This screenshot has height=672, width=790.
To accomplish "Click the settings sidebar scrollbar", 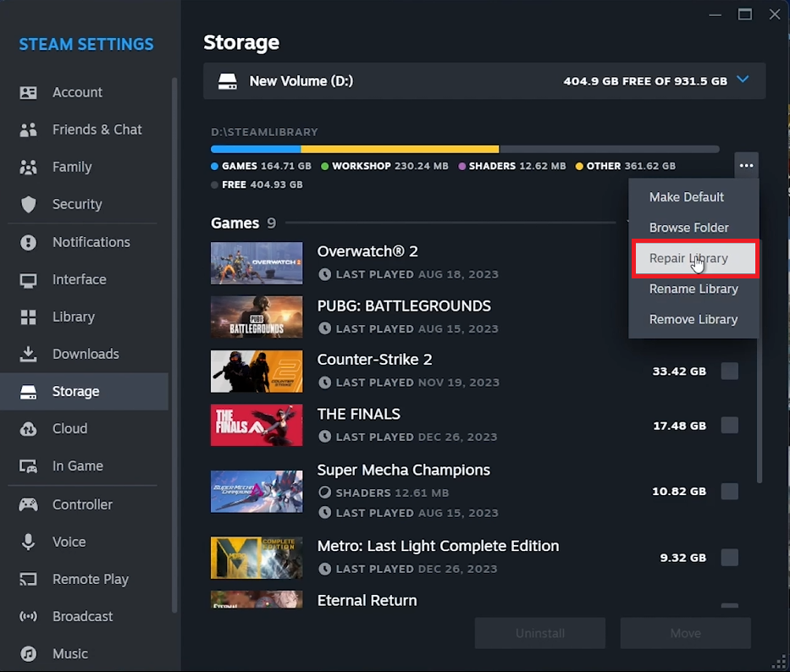I will (174, 345).
